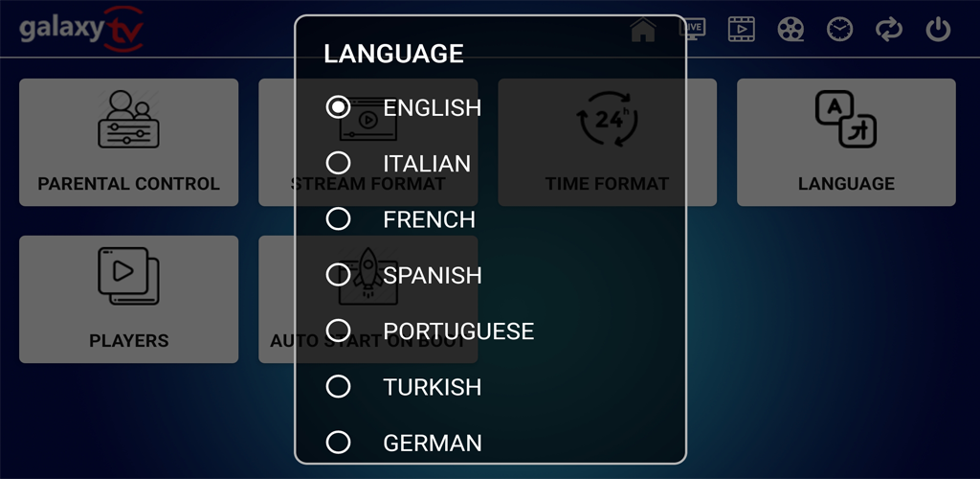
Task: Open the clock icon in header
Action: (839, 30)
